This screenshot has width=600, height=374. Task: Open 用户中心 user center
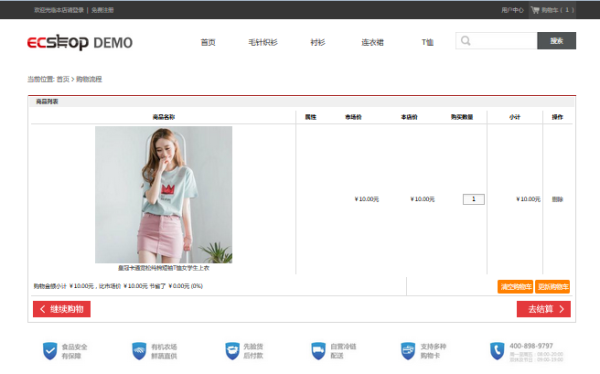(512, 10)
